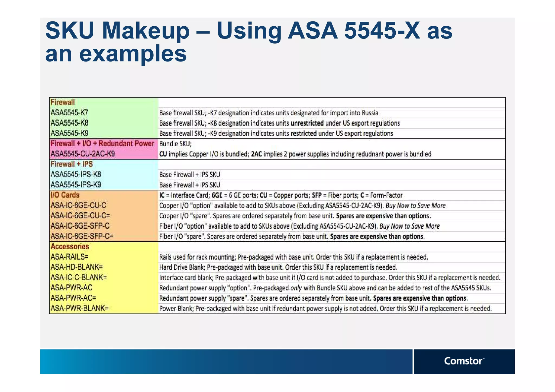Select the Fiber I/O "option" description
Image resolution: width=555 pixels, height=392 pixels.
(x=299, y=226)
